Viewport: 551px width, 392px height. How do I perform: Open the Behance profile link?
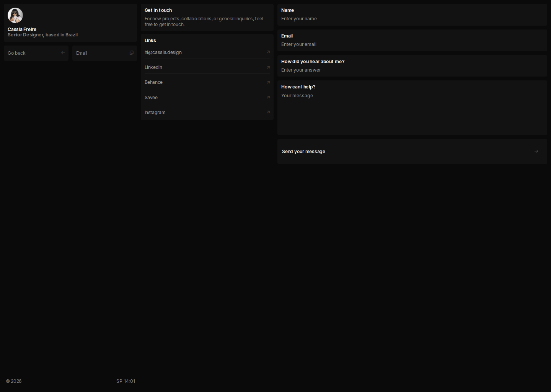153,82
